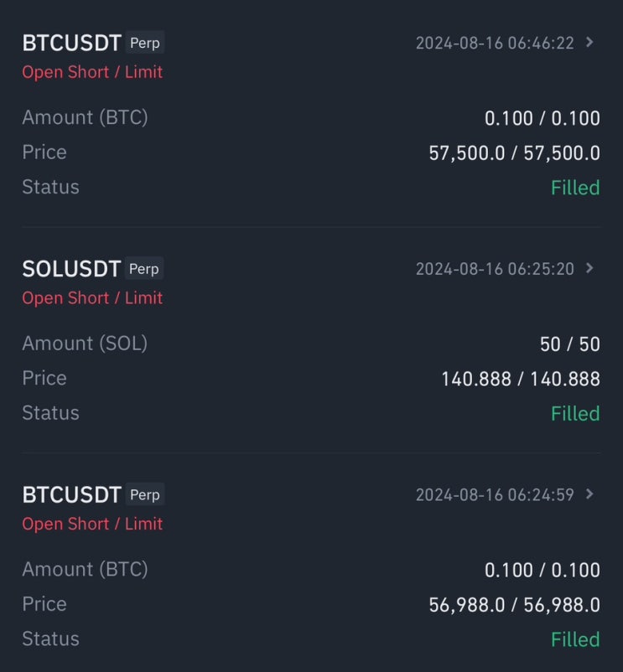Click the price value 57,500.0 / 57,500.0
The image size is (623, 672).
[514, 152]
